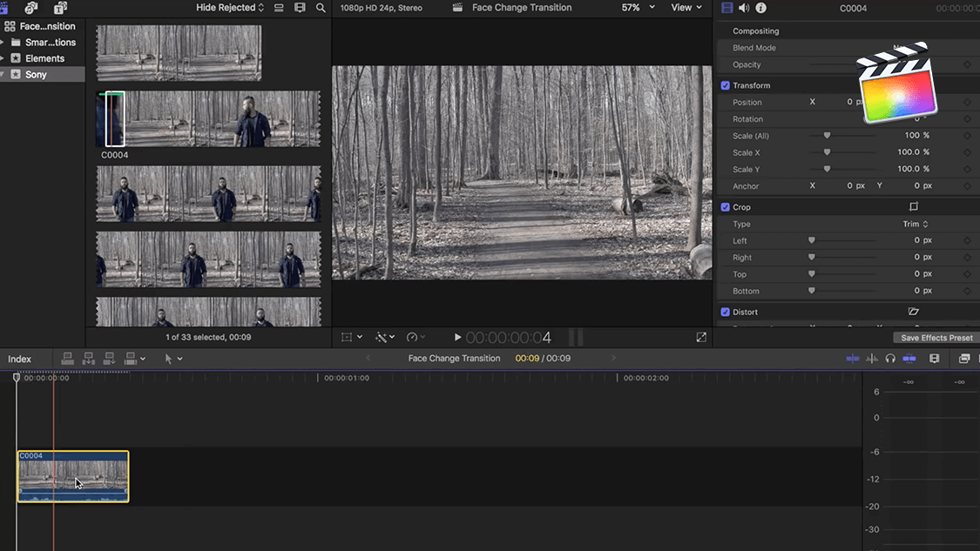Open the timeline Index
Screen dimensions: 980x551
point(20,359)
